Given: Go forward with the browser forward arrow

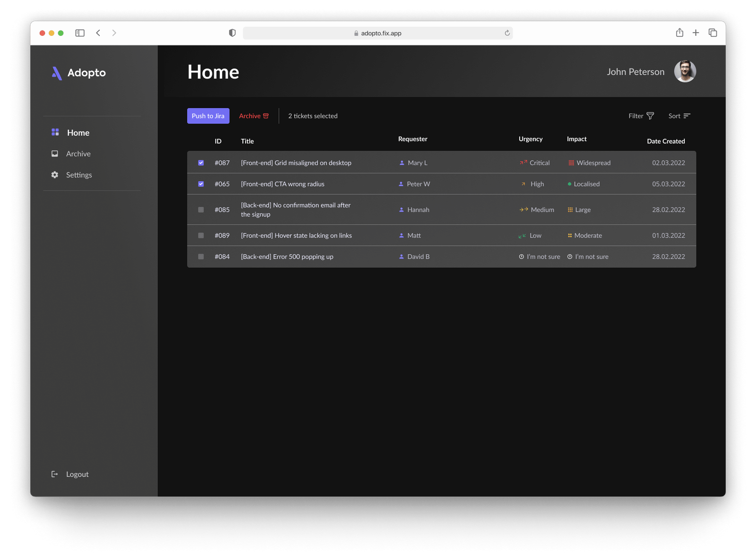Looking at the screenshot, I should 114,33.
